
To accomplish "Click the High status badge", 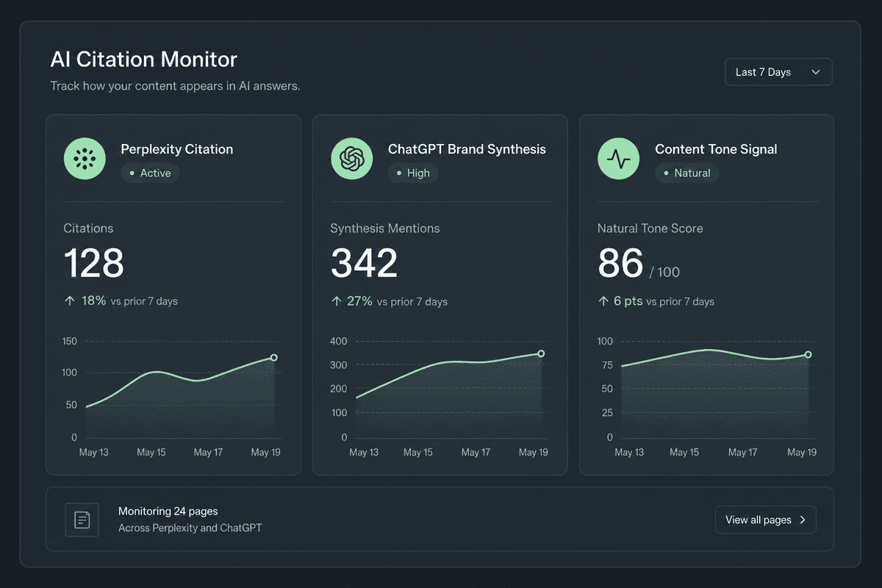I will click(413, 173).
